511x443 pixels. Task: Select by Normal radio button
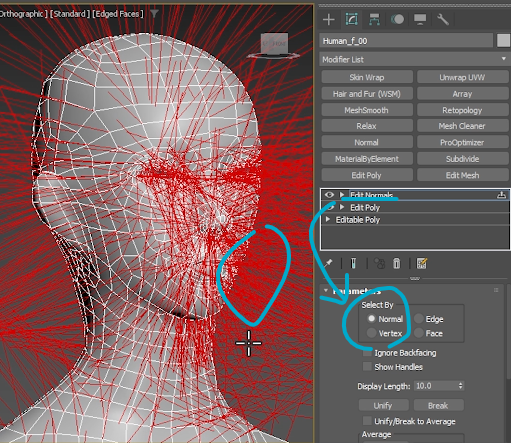pos(371,319)
